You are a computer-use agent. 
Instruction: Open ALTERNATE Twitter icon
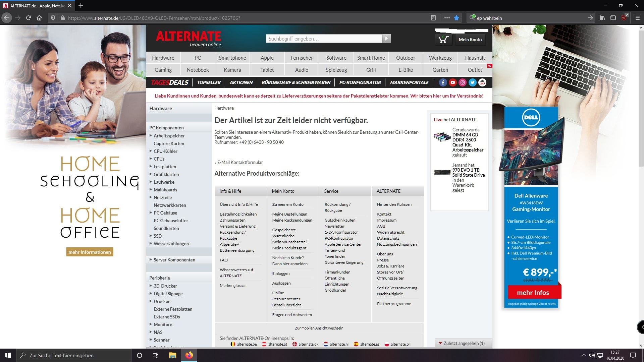click(472, 82)
